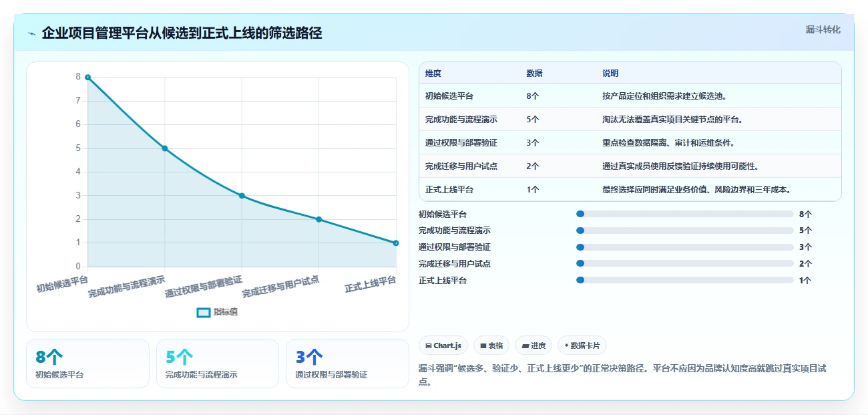
Task: Click the x-axis label 完成迁移与用户试点
Action: [x=280, y=287]
